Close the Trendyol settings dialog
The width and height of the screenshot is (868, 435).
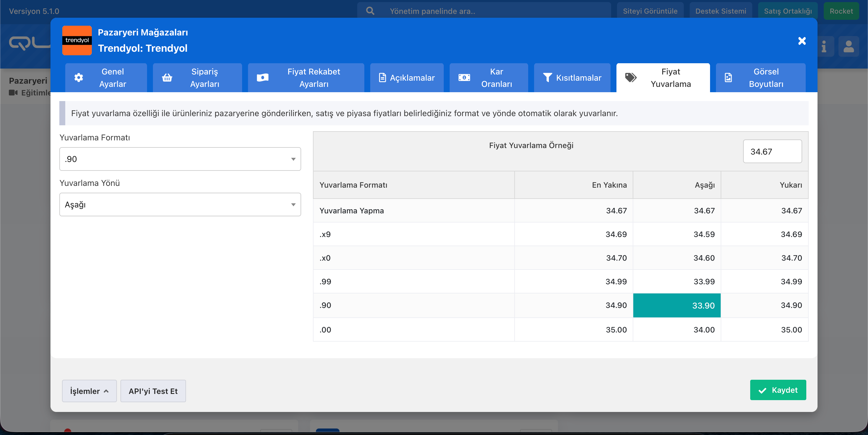(x=802, y=41)
